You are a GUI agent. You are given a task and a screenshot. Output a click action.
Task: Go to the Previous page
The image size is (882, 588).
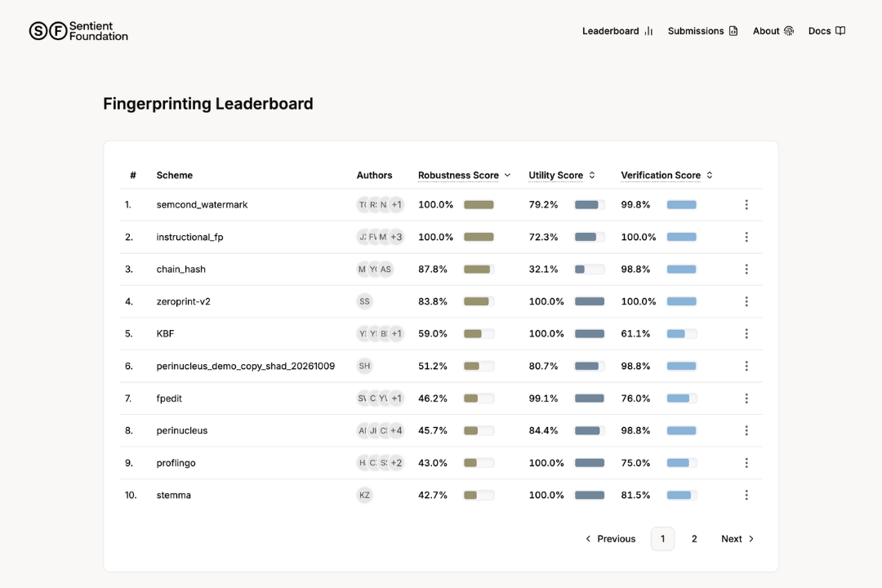[x=610, y=539]
